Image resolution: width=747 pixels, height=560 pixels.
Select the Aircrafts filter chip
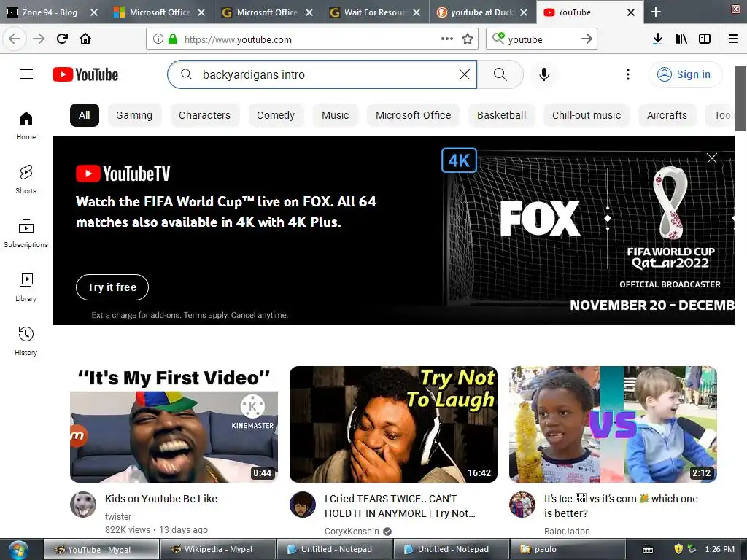(667, 115)
